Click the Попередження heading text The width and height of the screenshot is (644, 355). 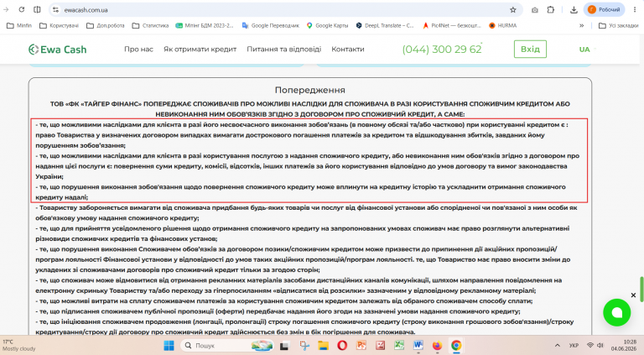[310, 90]
